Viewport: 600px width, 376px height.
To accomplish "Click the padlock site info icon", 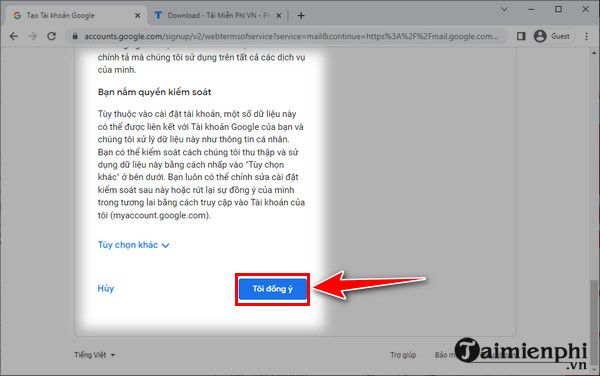I will (75, 36).
